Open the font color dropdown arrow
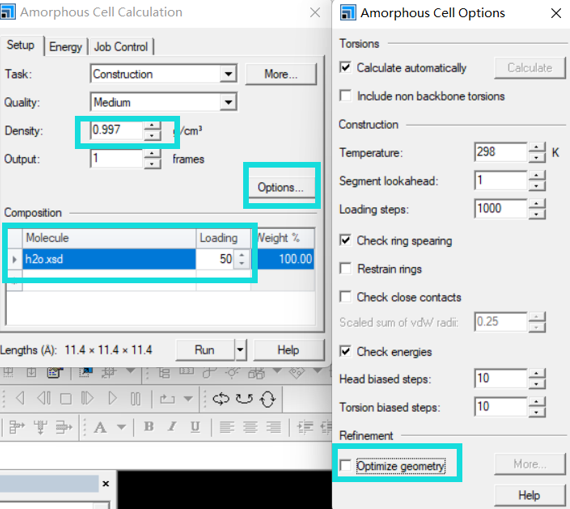Image resolution: width=570 pixels, height=509 pixels. 121,427
